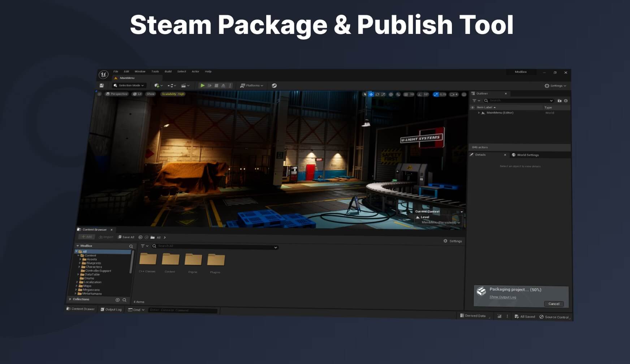This screenshot has width=630, height=364.
Task: Open play options three-dot menu
Action: [x=230, y=85]
